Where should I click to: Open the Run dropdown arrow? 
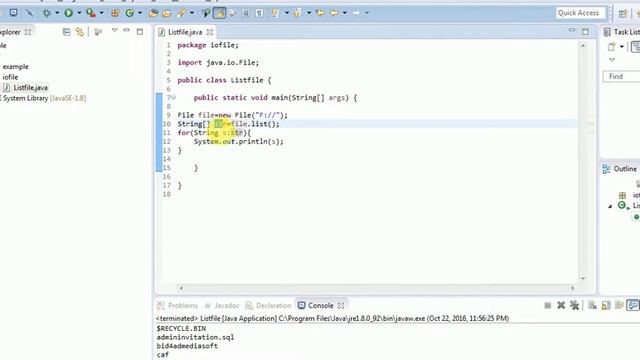(79, 13)
